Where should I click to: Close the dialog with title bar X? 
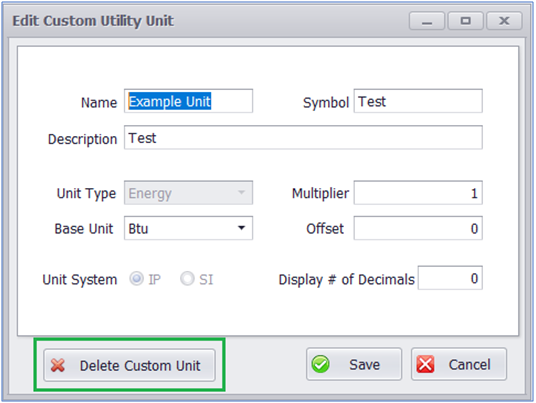[x=504, y=21]
